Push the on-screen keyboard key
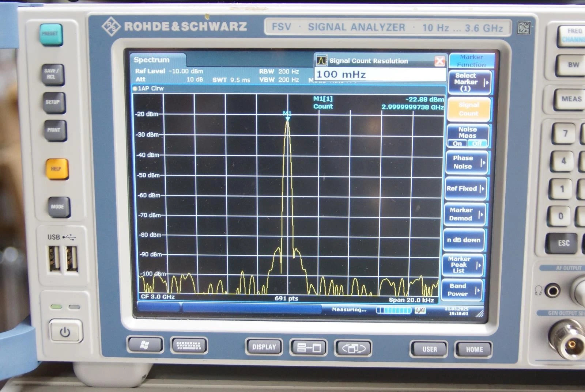This screenshot has width=585, height=392. coord(189,345)
